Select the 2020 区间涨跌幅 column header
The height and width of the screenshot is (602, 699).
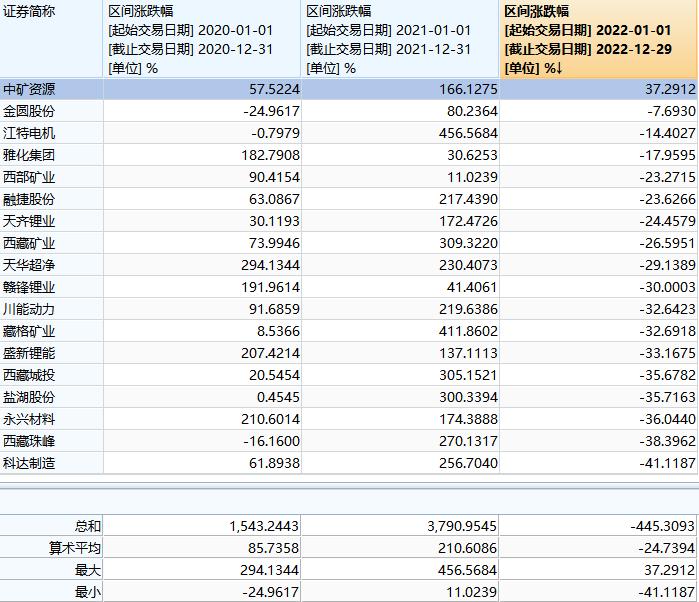[202, 39]
